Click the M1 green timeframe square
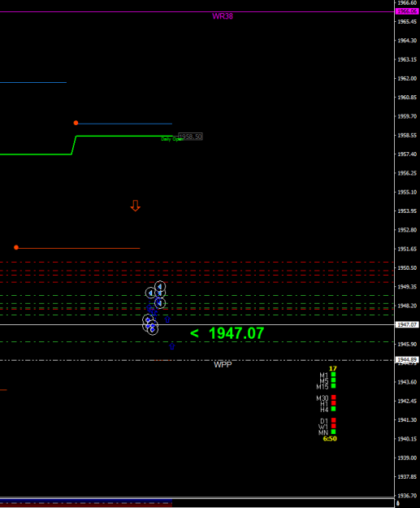Image resolution: width=420 pixels, height=508 pixels. point(334,375)
